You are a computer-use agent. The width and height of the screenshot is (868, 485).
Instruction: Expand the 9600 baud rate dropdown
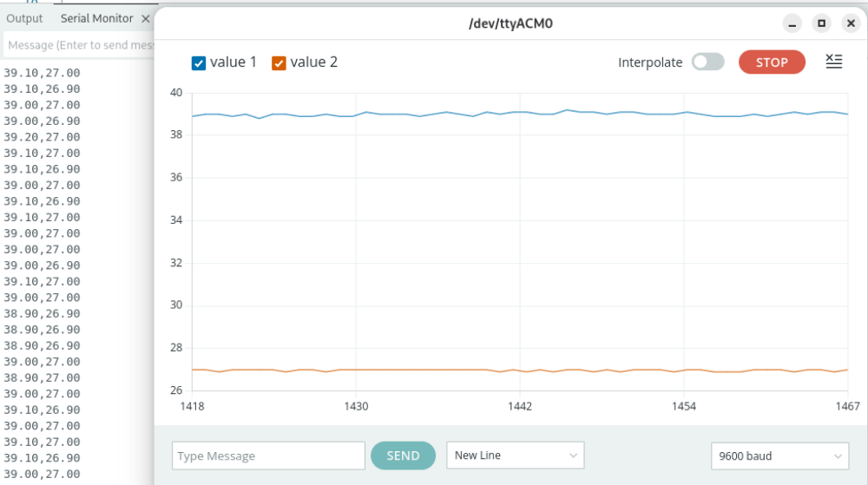779,456
